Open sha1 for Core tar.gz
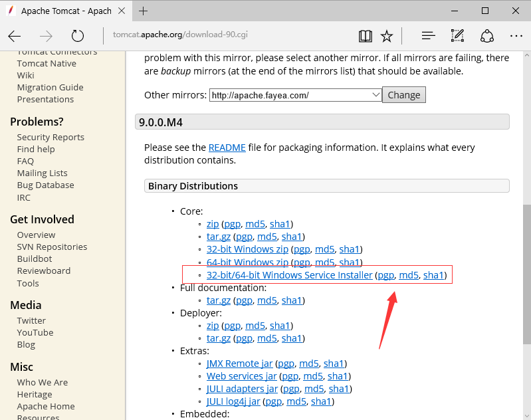Image resolution: width=531 pixels, height=420 pixels. (292, 237)
